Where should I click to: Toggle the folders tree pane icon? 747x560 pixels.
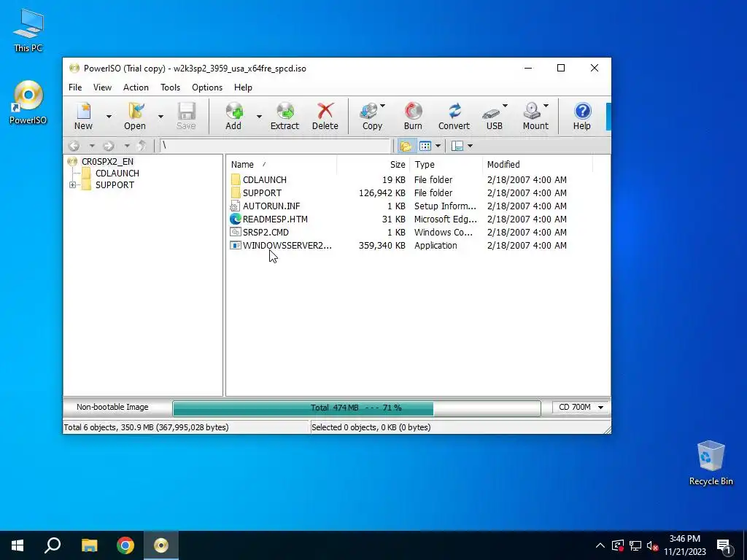pos(406,146)
